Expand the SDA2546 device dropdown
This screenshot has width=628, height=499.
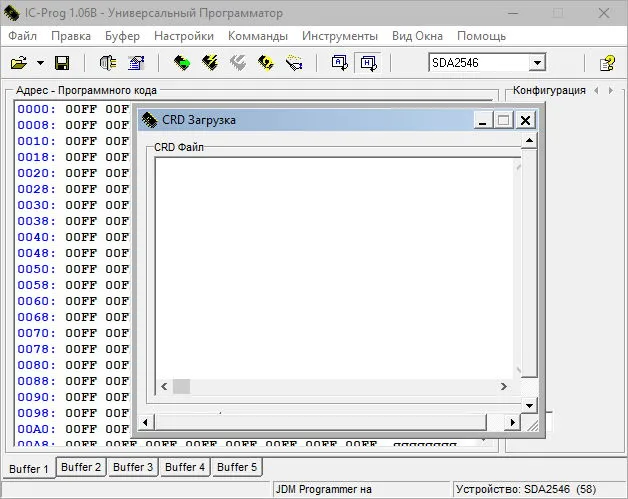pos(537,63)
